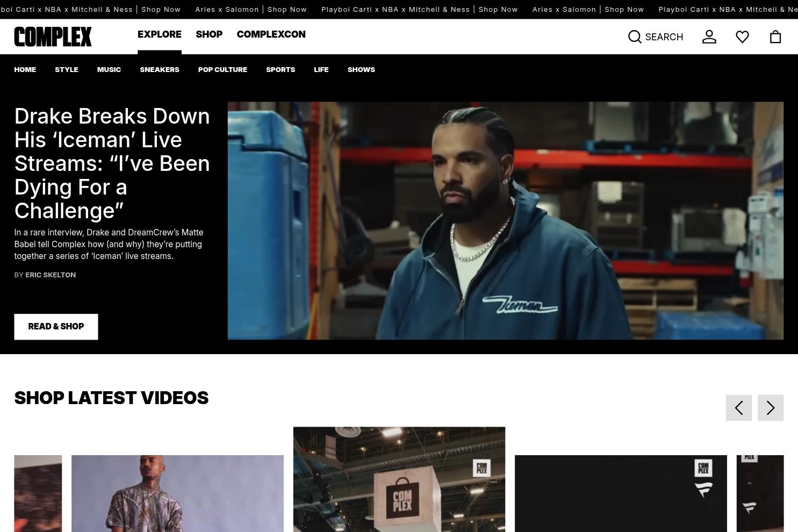Click the 'Shop Latest Videos' heading
798x532 pixels.
[111, 398]
